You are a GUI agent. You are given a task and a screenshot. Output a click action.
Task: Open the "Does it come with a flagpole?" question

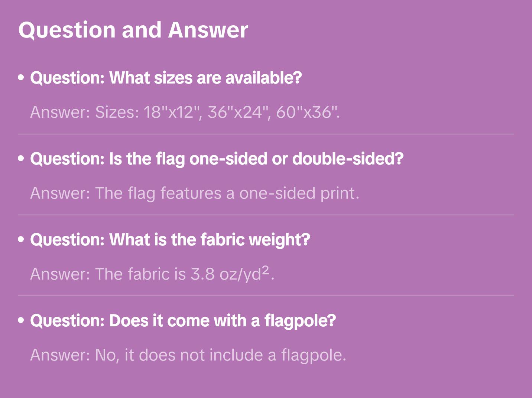[183, 321]
